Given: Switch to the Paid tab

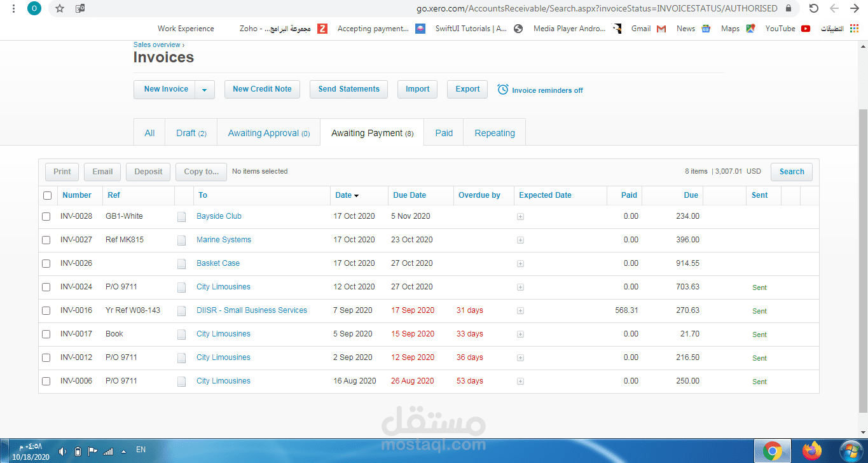Looking at the screenshot, I should tap(443, 132).
